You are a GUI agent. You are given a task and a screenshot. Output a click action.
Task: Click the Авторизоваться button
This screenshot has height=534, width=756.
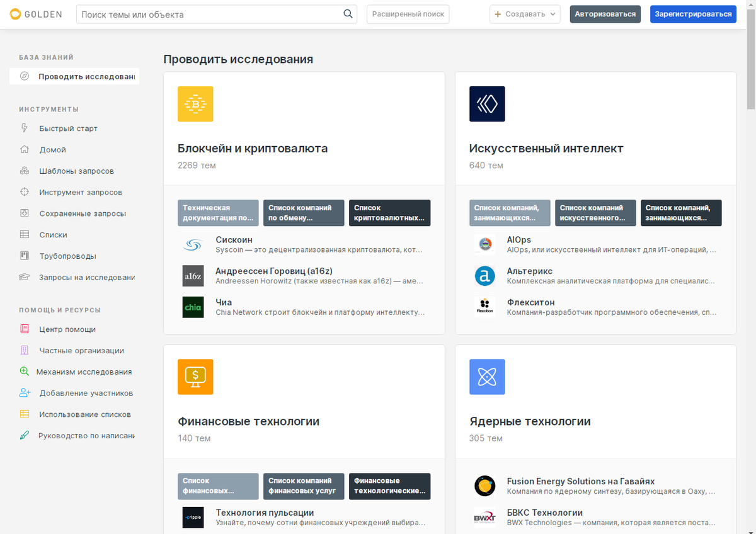click(x=605, y=14)
